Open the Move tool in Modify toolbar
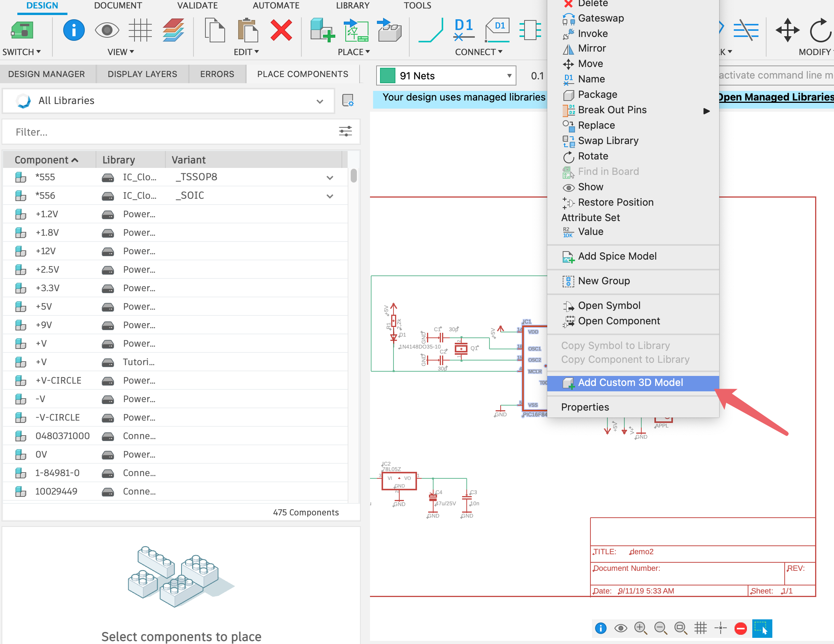The image size is (834, 644). 787,31
